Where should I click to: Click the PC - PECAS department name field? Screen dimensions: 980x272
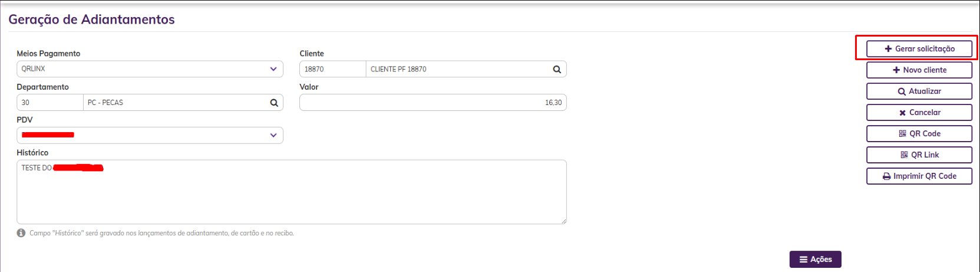(175, 103)
